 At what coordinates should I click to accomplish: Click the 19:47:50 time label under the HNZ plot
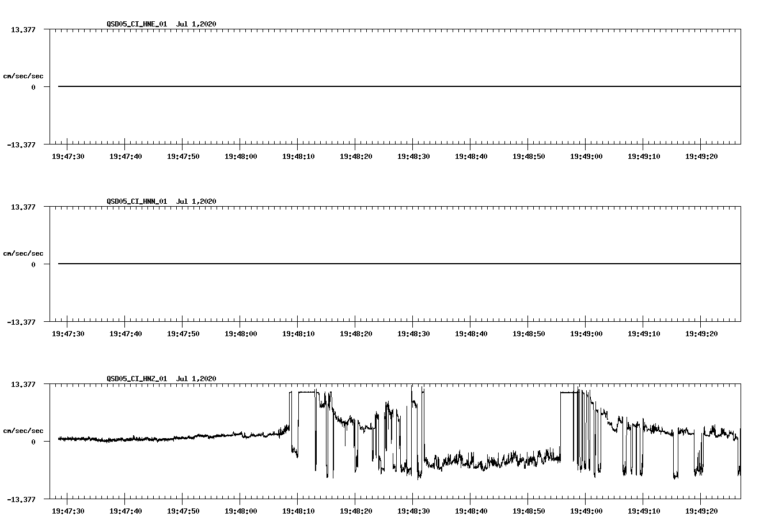click(183, 511)
